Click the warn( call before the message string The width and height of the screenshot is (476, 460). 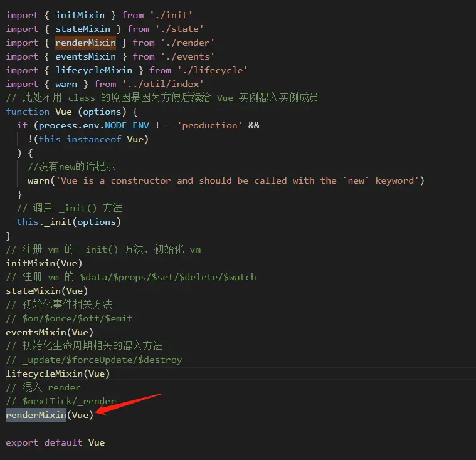point(41,180)
